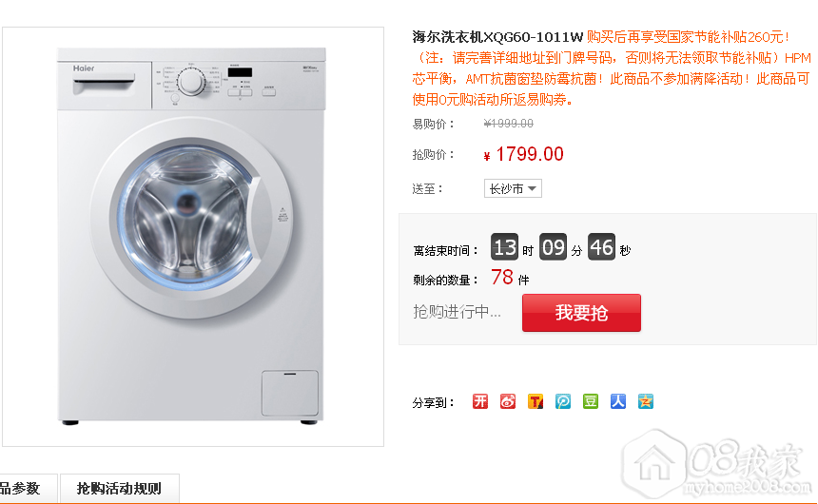Click the crossed-out 1999.00 original price
818x504 pixels.
click(x=509, y=124)
